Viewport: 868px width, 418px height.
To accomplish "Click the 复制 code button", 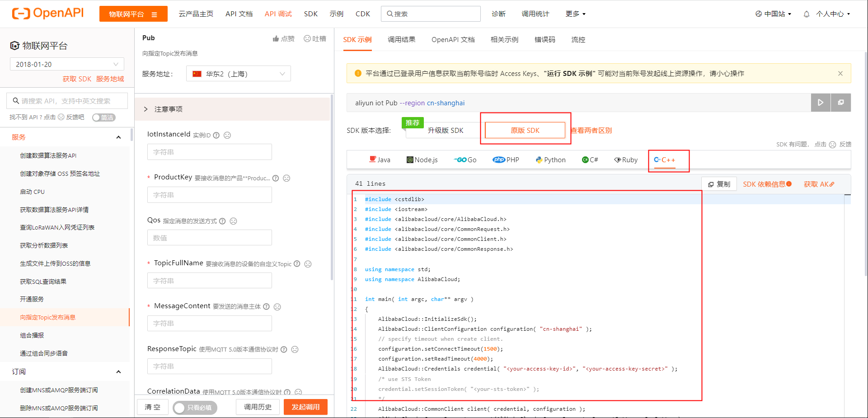I will [x=719, y=184].
